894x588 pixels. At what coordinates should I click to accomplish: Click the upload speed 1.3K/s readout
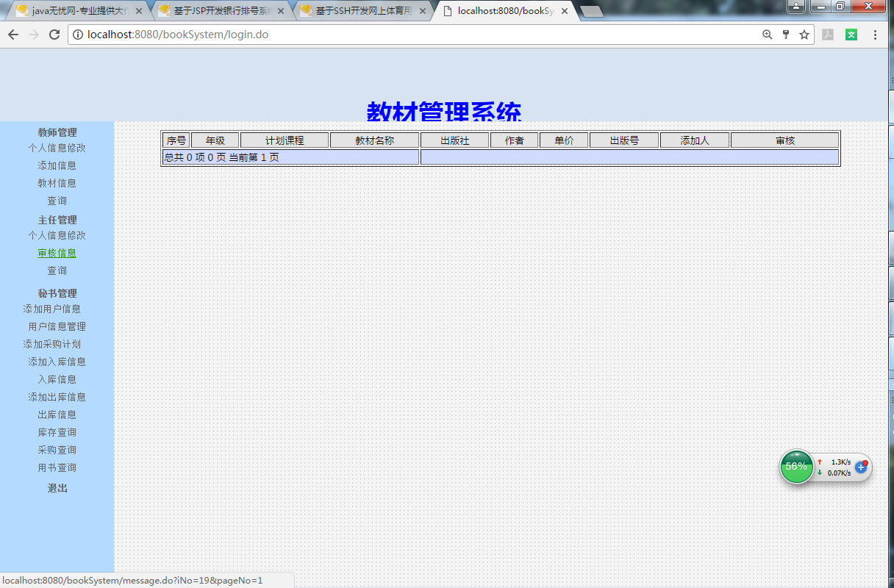pos(840,462)
